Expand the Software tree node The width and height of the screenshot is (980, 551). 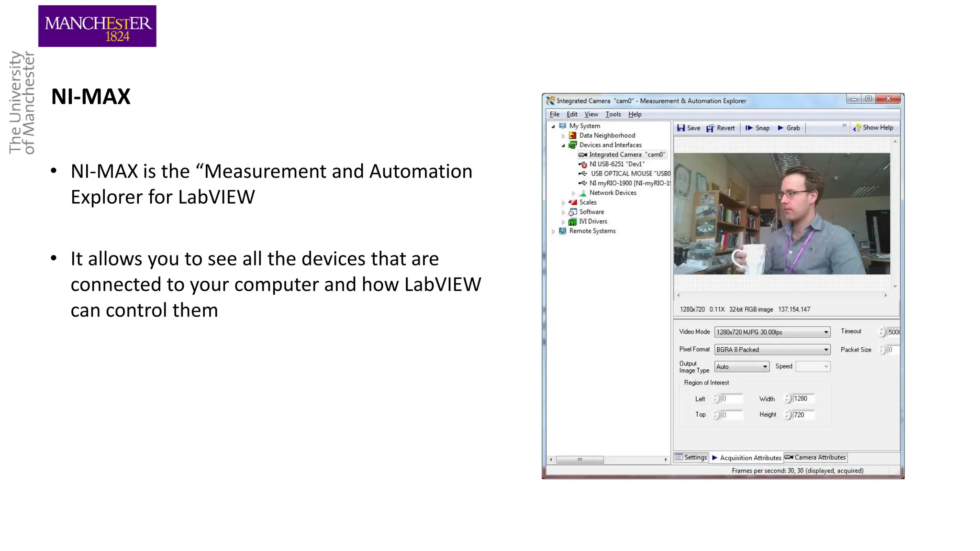(x=563, y=212)
